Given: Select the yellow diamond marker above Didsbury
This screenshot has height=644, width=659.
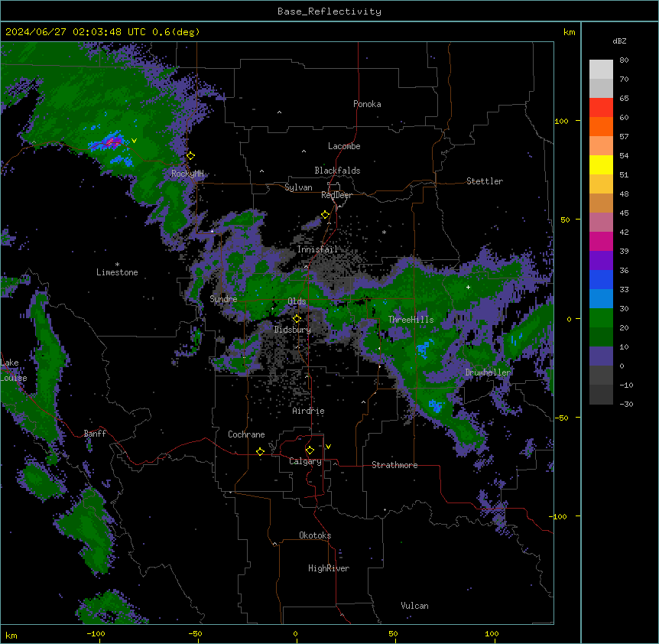Looking at the screenshot, I should tap(297, 319).
